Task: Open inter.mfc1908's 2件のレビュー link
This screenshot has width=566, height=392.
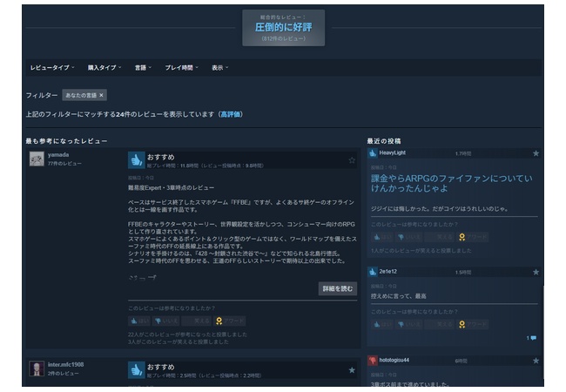Action: (64, 373)
